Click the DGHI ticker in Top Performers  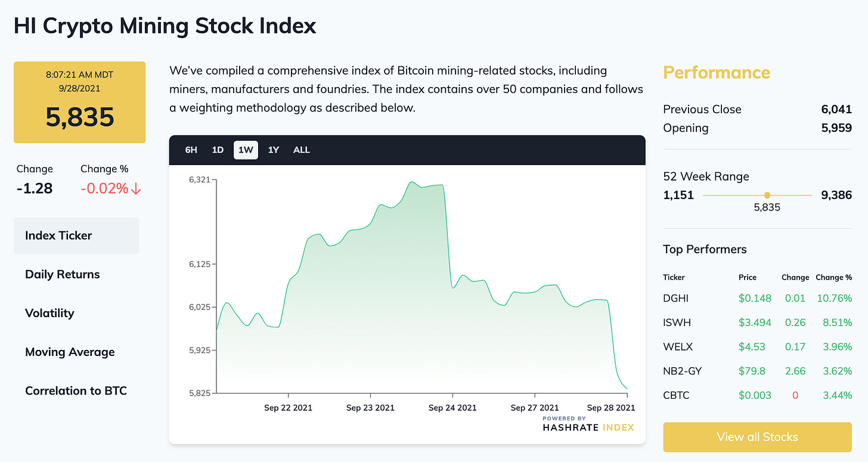675,298
